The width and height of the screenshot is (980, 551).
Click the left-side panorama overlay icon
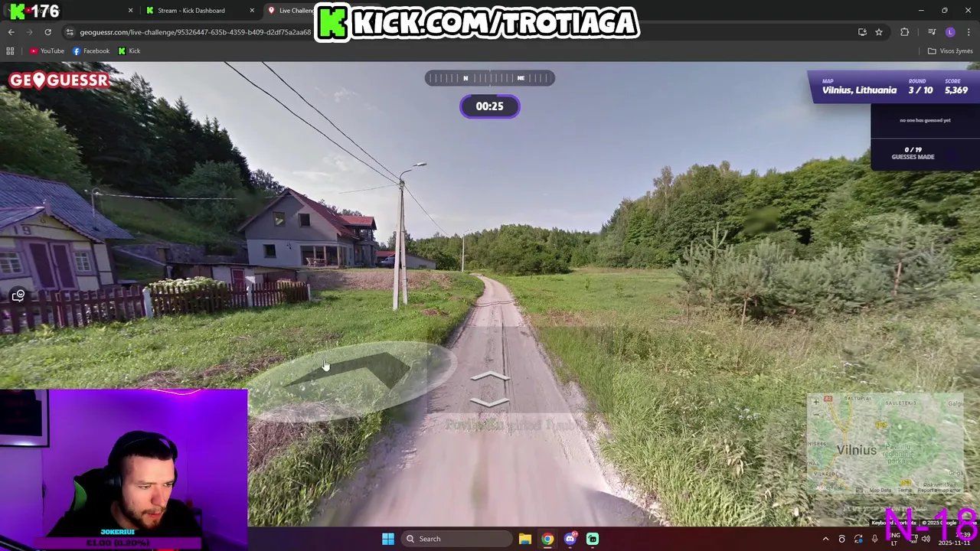pos(18,296)
